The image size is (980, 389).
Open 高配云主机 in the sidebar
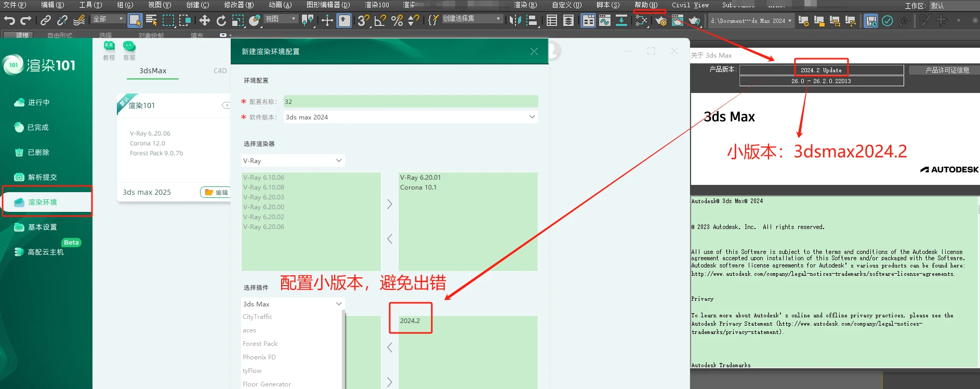(46, 252)
